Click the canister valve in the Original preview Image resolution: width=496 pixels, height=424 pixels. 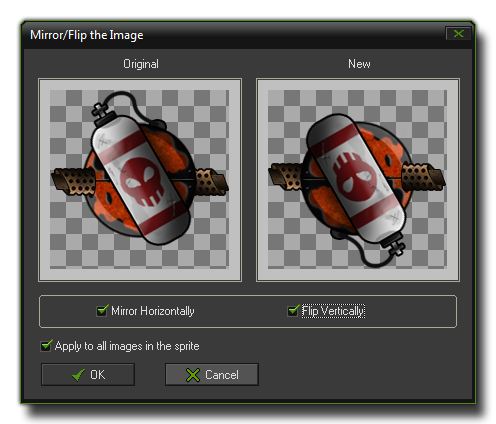pyautogui.click(x=100, y=111)
